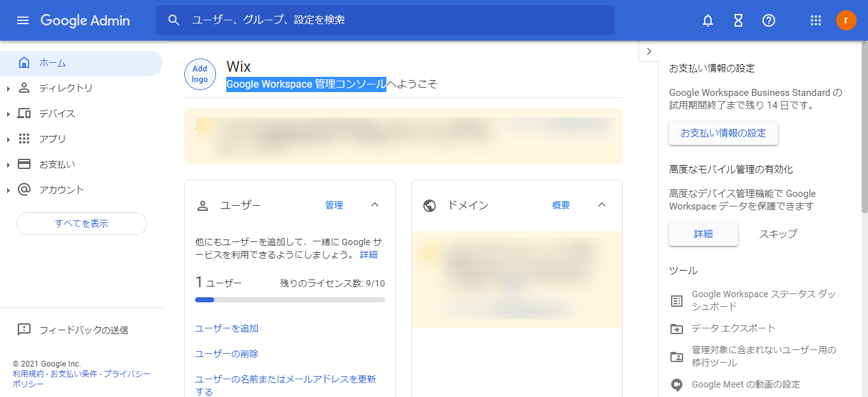Click the search users, groups, settings field
The height and width of the screenshot is (397, 868).
point(385,20)
